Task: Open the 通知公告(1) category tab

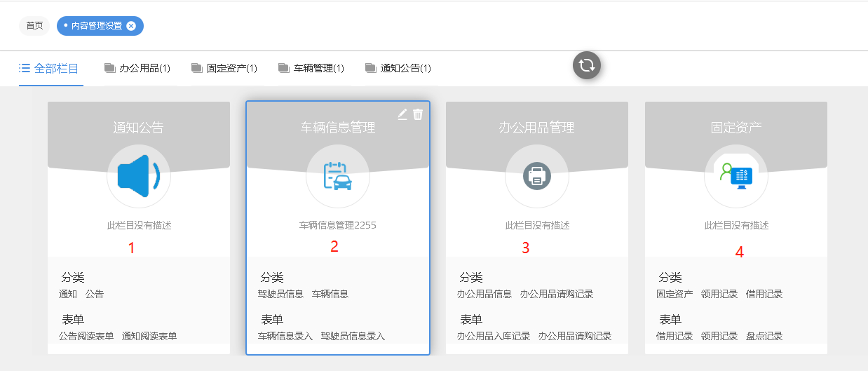Action: point(398,68)
